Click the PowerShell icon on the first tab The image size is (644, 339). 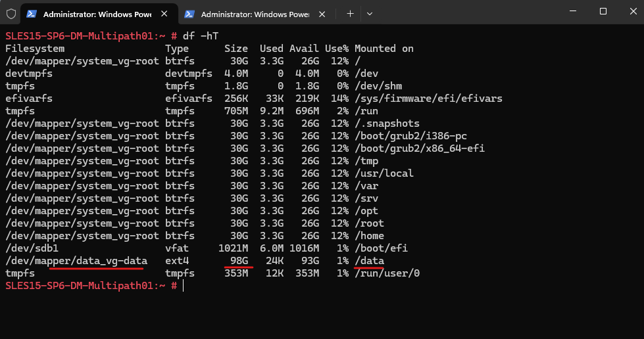pos(32,14)
